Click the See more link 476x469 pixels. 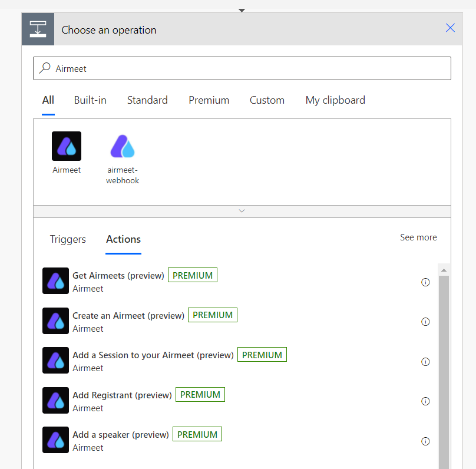(x=418, y=237)
